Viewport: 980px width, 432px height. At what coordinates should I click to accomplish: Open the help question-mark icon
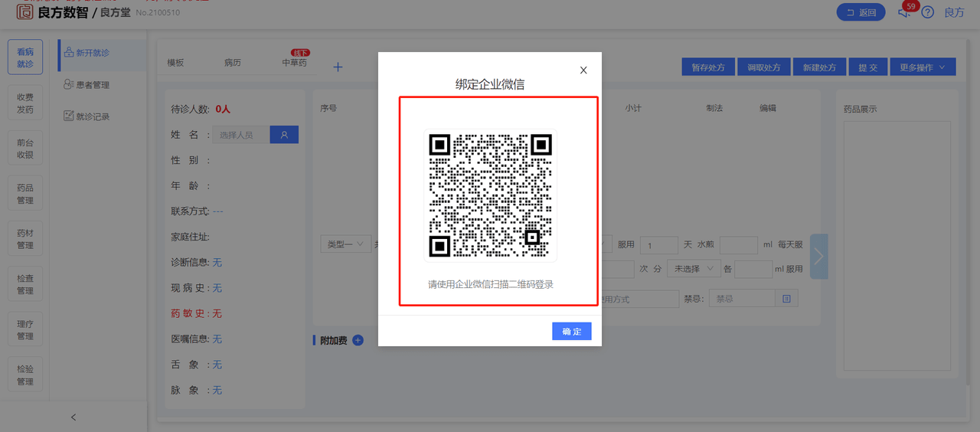[928, 12]
